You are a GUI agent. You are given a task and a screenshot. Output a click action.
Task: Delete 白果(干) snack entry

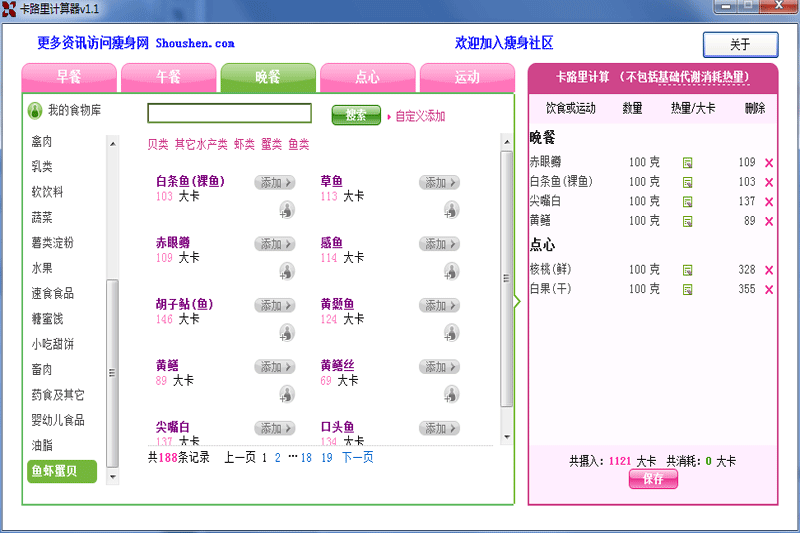769,290
